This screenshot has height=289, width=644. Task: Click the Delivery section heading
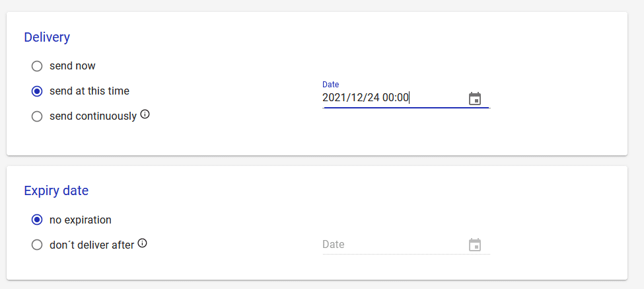[47, 37]
